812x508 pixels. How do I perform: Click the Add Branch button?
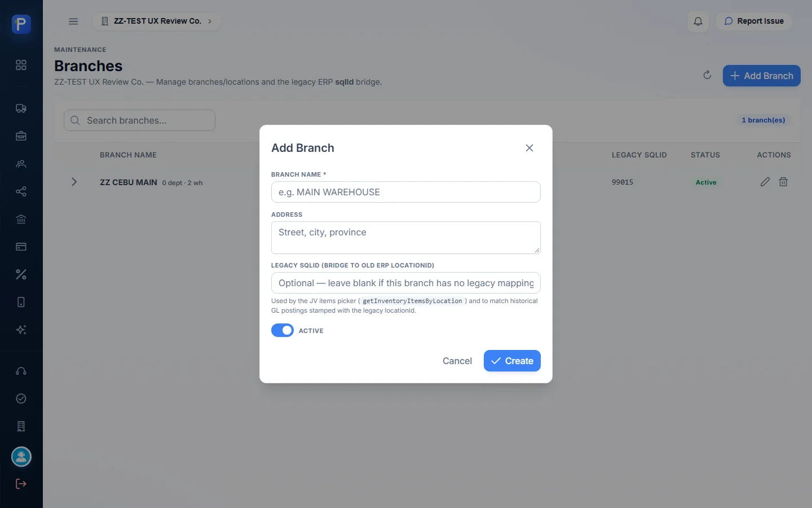pyautogui.click(x=762, y=76)
